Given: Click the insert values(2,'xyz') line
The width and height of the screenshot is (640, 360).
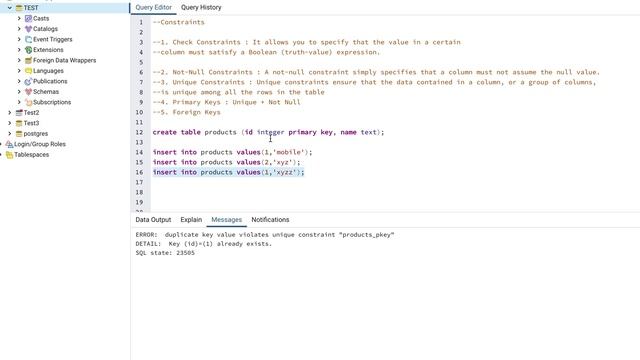Looking at the screenshot, I should click(226, 162).
